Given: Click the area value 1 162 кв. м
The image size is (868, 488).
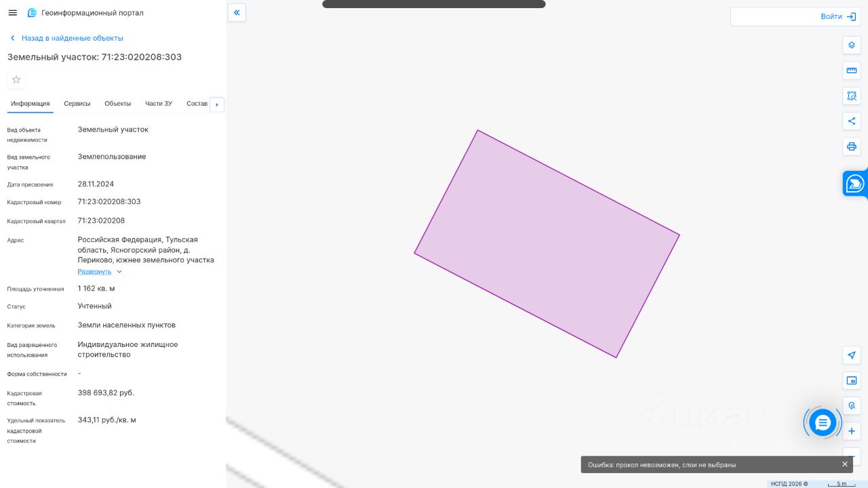Looking at the screenshot, I should click(x=96, y=289).
